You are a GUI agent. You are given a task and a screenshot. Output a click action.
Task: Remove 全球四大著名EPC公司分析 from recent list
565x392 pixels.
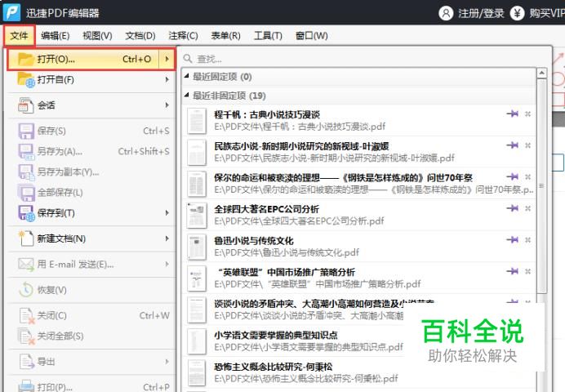point(528,208)
